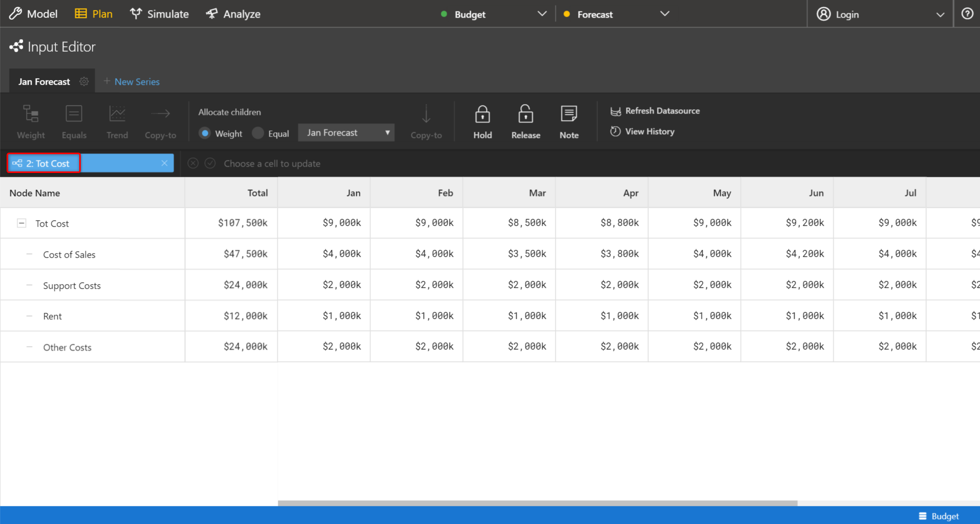Viewport: 980px width, 524px height.
Task: Open the Plan menu
Action: (x=94, y=14)
